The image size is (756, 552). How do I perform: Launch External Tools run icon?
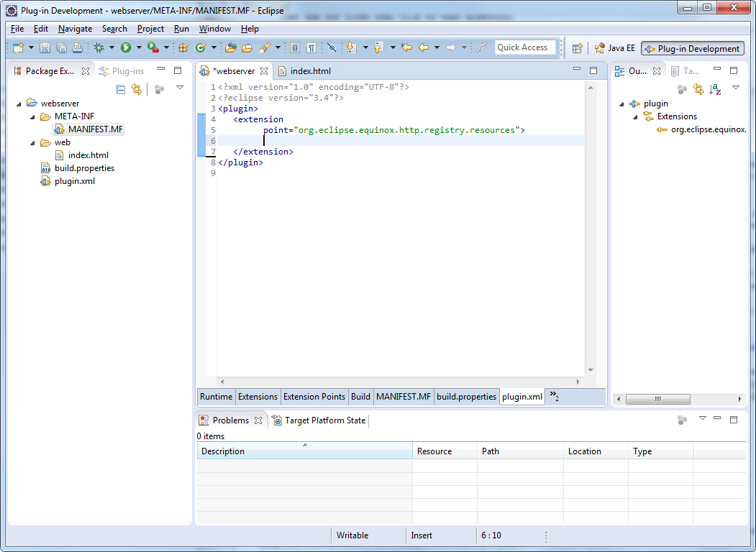pyautogui.click(x=152, y=47)
